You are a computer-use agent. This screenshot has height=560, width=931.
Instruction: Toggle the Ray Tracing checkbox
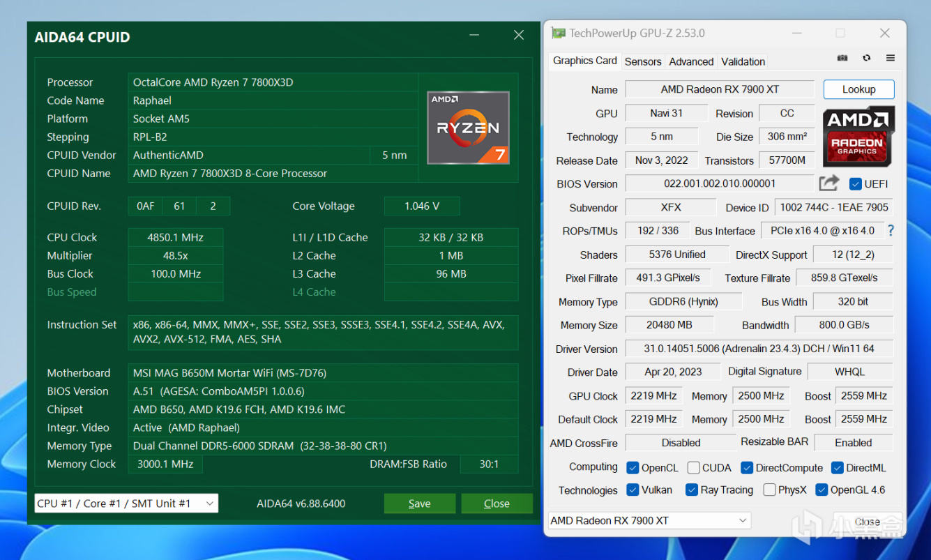(x=692, y=490)
